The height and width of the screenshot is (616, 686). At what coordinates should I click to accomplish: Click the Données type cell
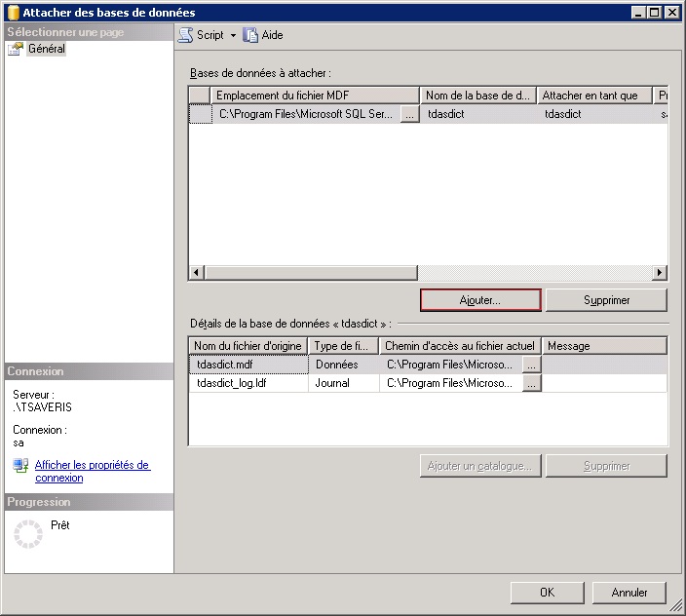(344, 365)
